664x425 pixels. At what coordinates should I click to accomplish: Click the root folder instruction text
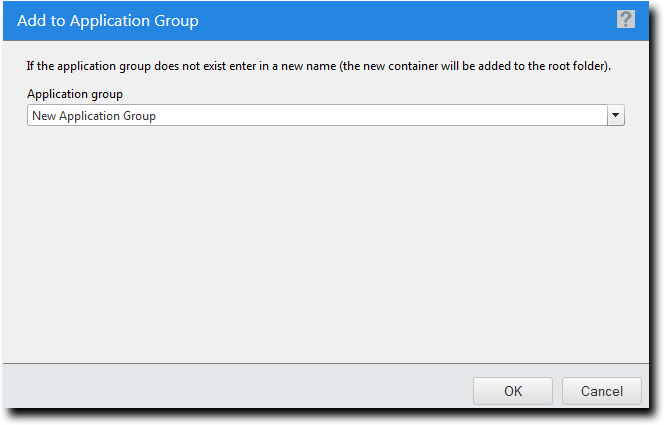coord(318,66)
